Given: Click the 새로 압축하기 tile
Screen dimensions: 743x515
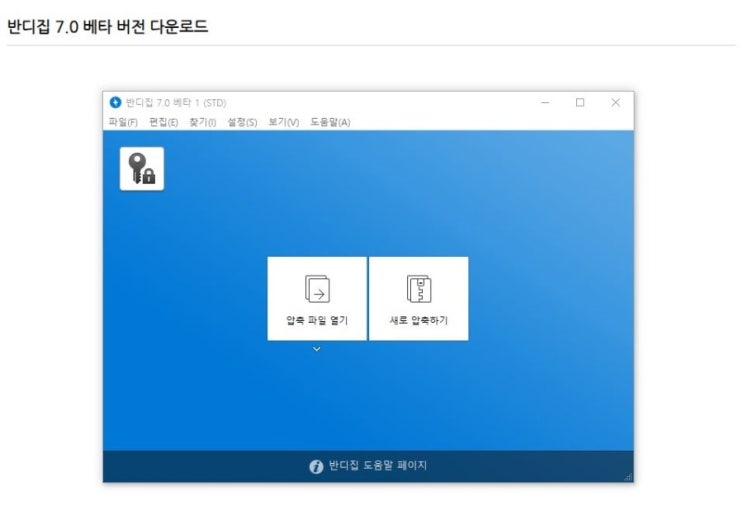Looking at the screenshot, I should pyautogui.click(x=418, y=298).
